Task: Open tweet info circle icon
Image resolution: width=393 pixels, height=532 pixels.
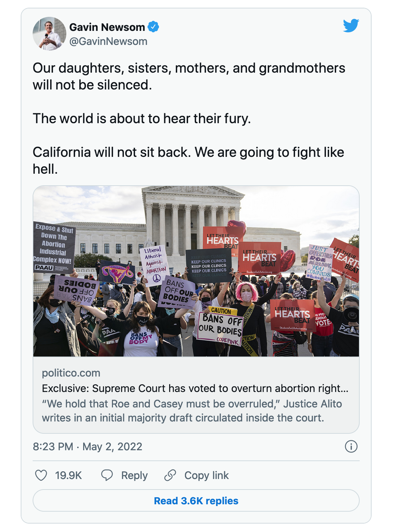Action: (351, 446)
